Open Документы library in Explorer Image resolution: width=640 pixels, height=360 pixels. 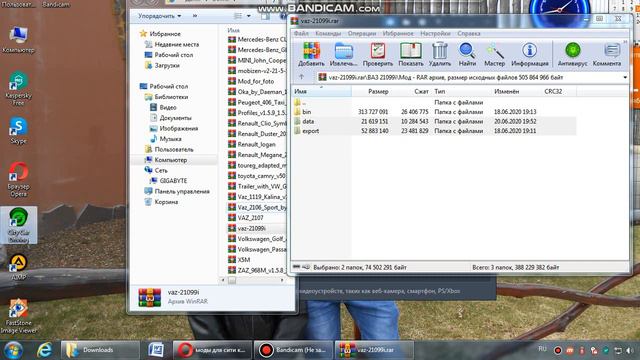(x=175, y=118)
